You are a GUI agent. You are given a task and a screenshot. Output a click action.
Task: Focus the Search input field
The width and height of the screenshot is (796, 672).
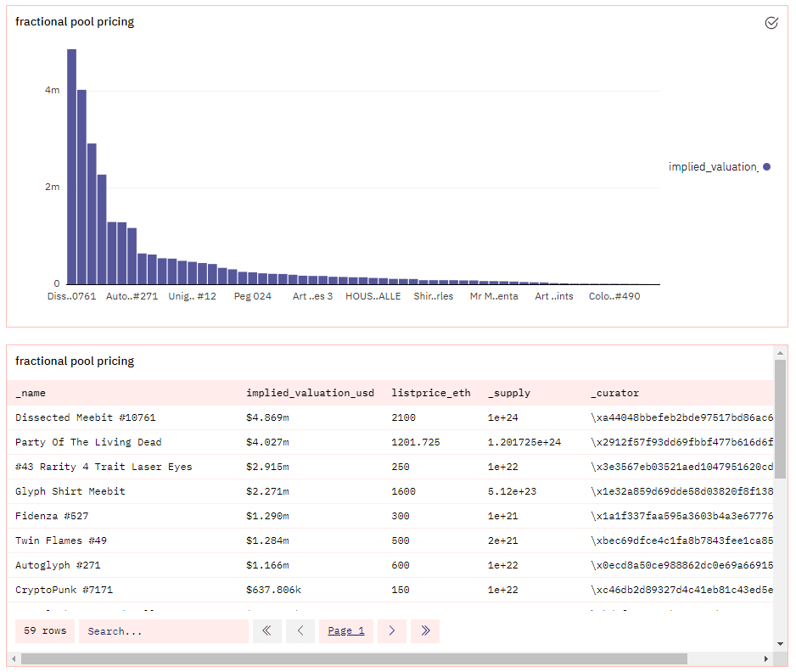pos(164,631)
